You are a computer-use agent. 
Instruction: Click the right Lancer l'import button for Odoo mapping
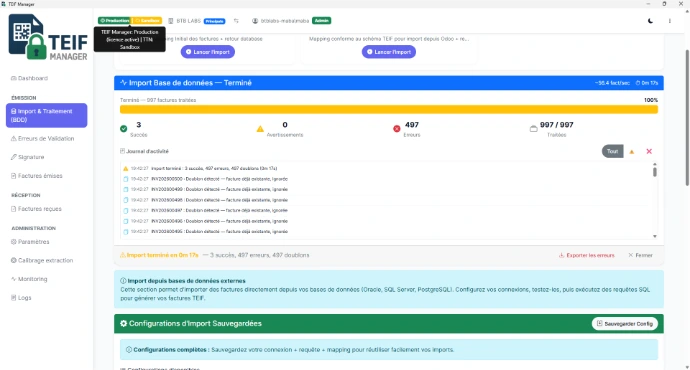(389, 52)
